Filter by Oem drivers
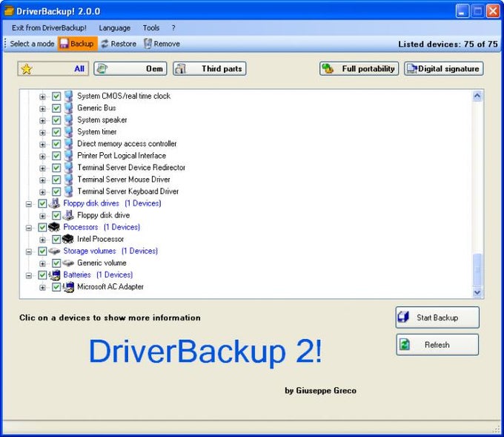 click(x=130, y=68)
